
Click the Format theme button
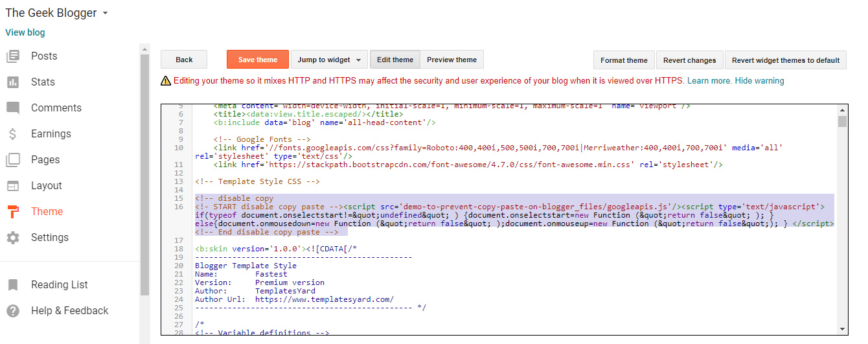624,60
